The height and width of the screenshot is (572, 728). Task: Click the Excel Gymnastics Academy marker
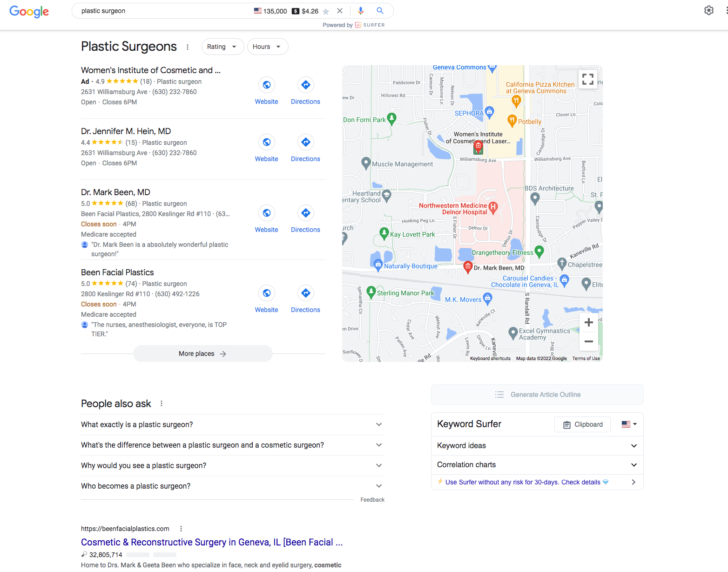click(513, 333)
